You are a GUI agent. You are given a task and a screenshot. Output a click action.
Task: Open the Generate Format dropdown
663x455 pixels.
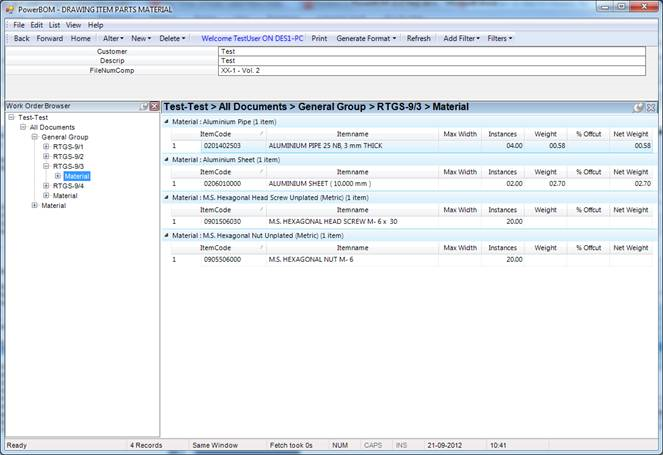pos(368,38)
